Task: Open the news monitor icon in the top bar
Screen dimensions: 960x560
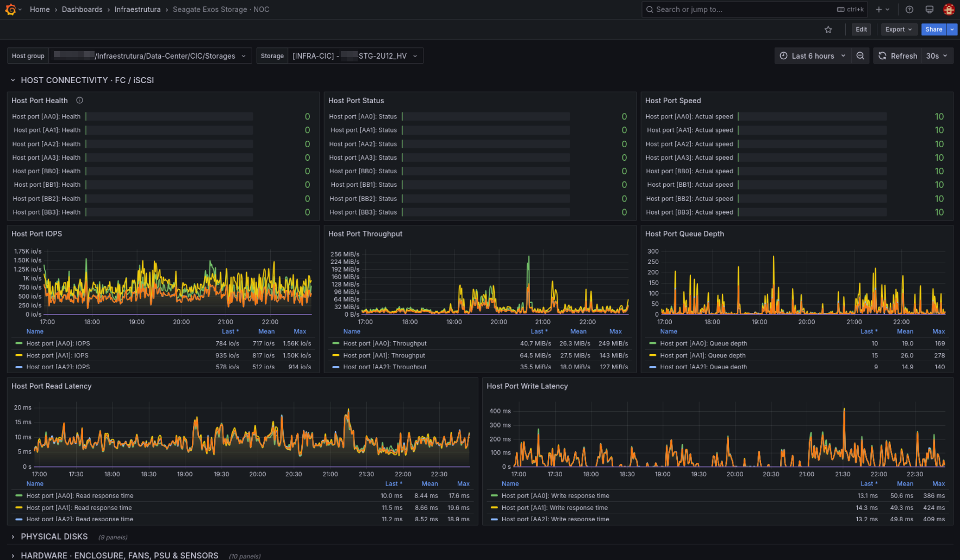Action: pos(930,10)
